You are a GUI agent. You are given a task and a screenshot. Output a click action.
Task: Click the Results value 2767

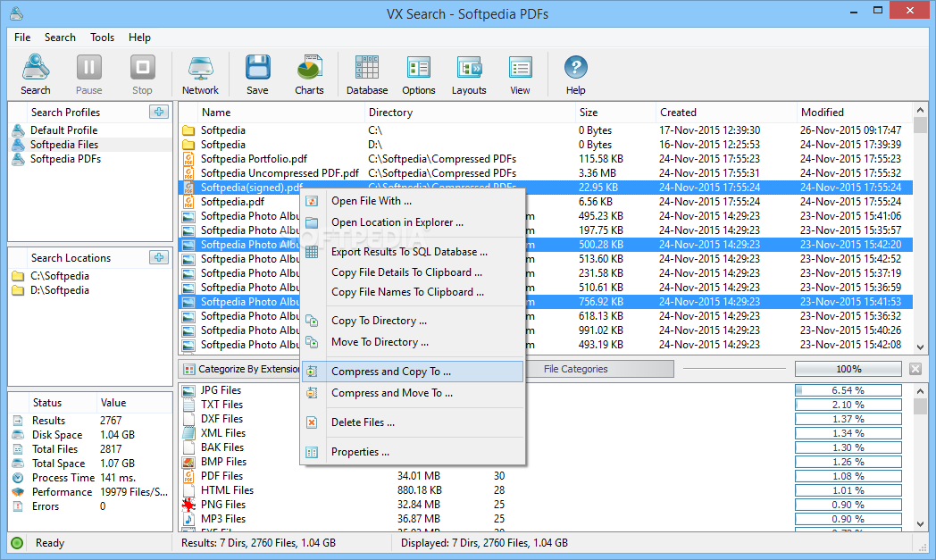[x=111, y=421]
